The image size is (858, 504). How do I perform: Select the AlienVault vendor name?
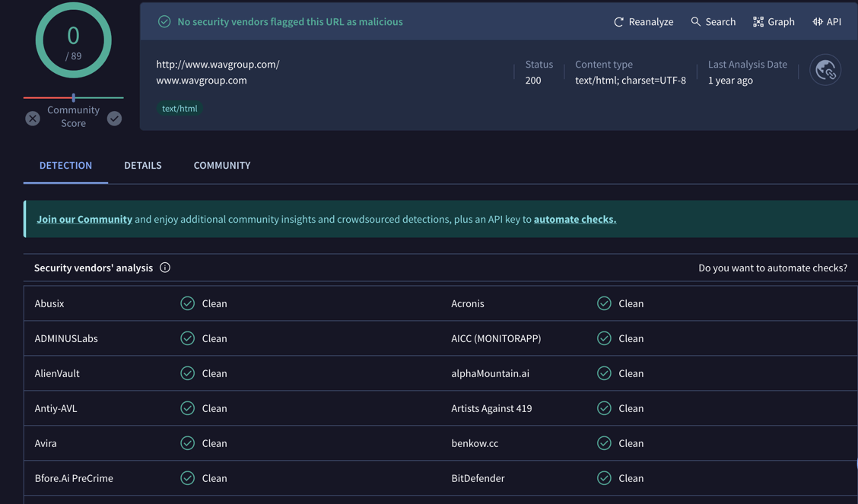pos(57,373)
